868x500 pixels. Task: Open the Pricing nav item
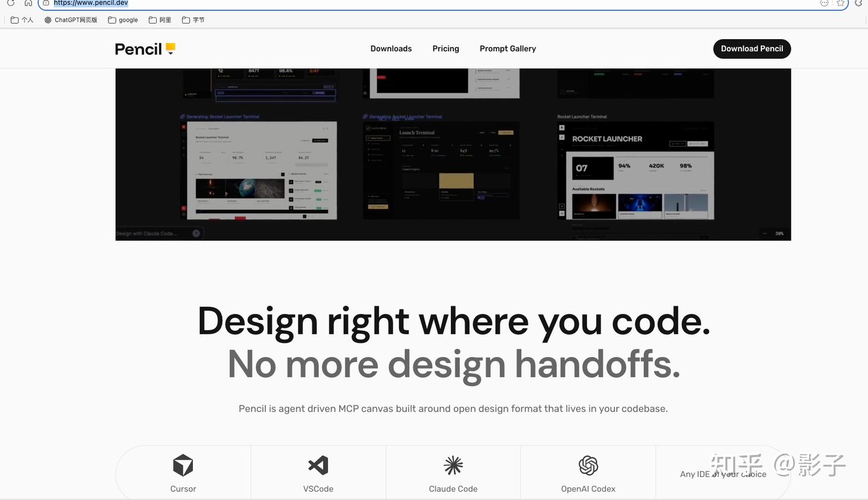pyautogui.click(x=445, y=49)
